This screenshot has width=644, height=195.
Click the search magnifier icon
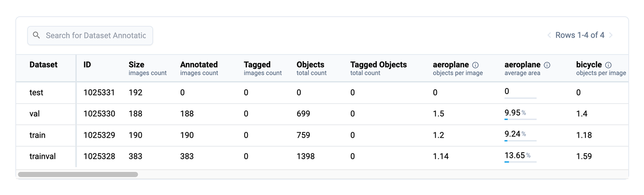36,35
